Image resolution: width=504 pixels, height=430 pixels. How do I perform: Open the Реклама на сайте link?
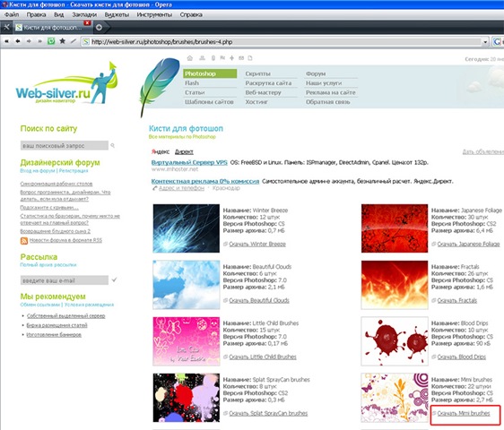pyautogui.click(x=330, y=92)
